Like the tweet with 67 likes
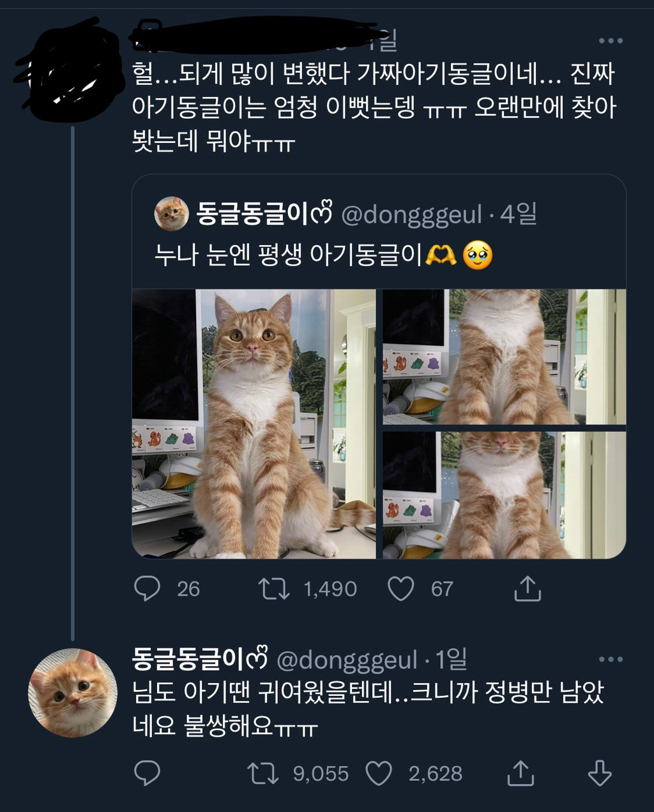The image size is (654, 812). pos(401,589)
